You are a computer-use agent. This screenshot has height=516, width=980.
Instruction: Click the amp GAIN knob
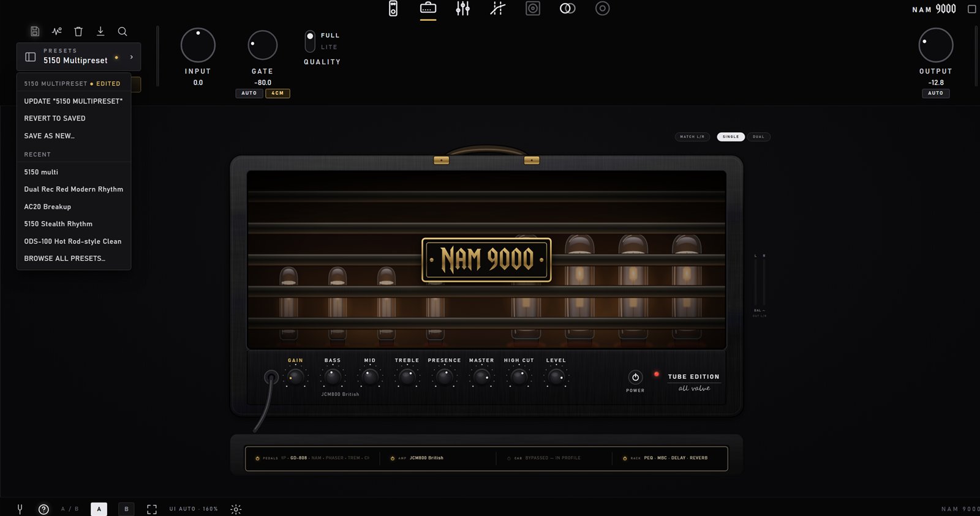point(295,377)
